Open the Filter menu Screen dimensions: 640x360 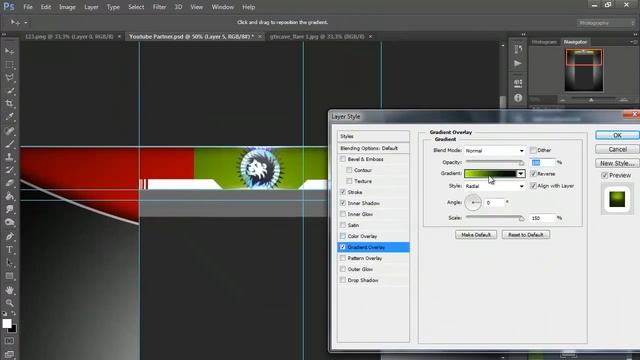point(159,7)
